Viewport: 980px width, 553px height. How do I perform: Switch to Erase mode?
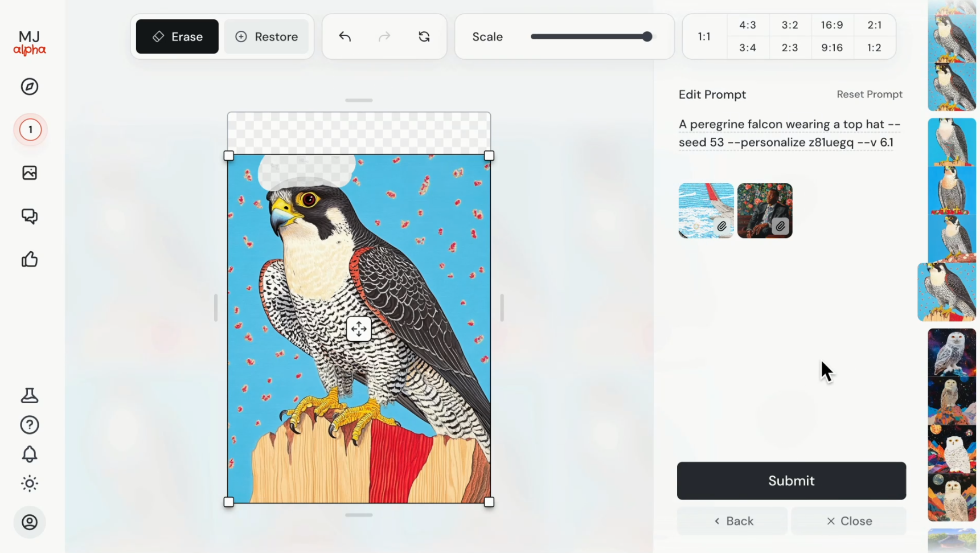point(177,37)
